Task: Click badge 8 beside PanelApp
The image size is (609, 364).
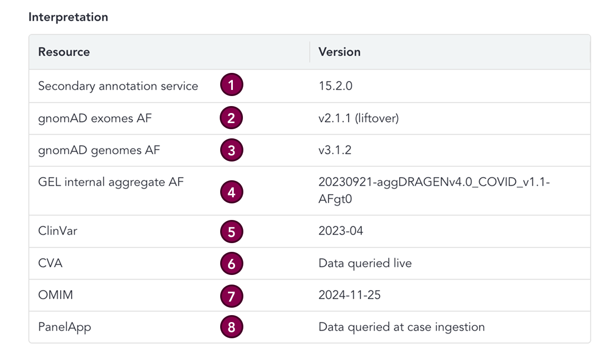Action: (231, 328)
